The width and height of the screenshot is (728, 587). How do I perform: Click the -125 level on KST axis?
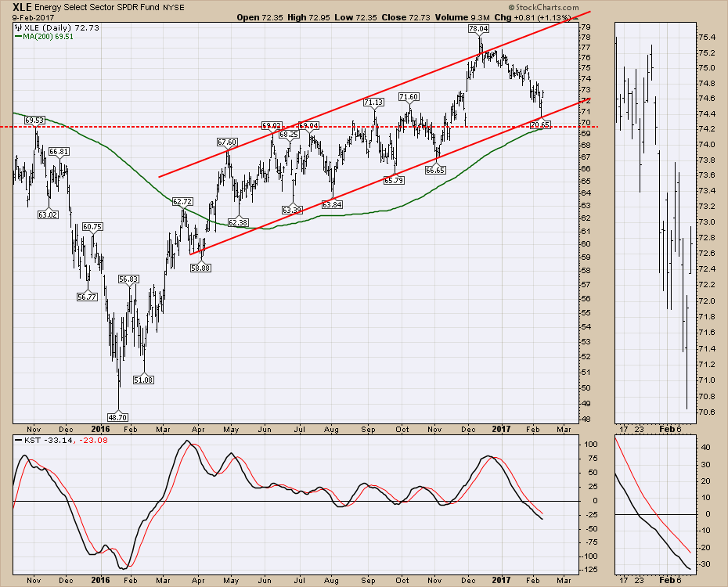tap(589, 569)
